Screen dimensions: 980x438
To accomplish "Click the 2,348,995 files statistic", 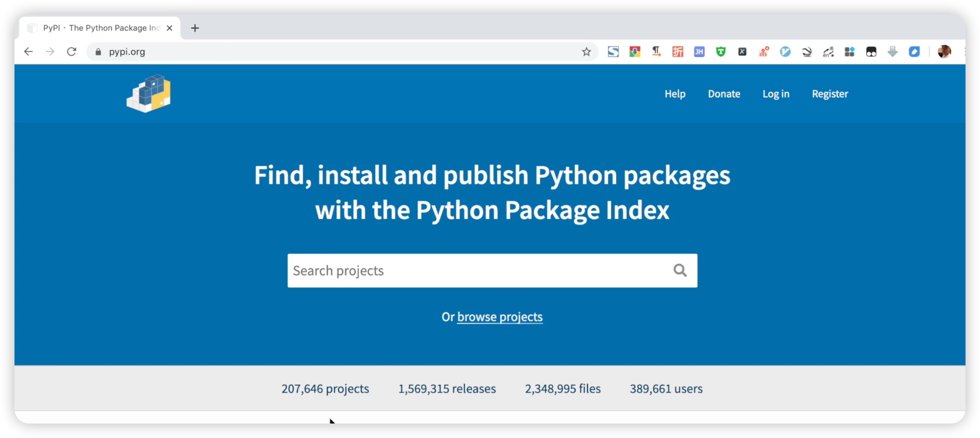I will (x=562, y=388).
